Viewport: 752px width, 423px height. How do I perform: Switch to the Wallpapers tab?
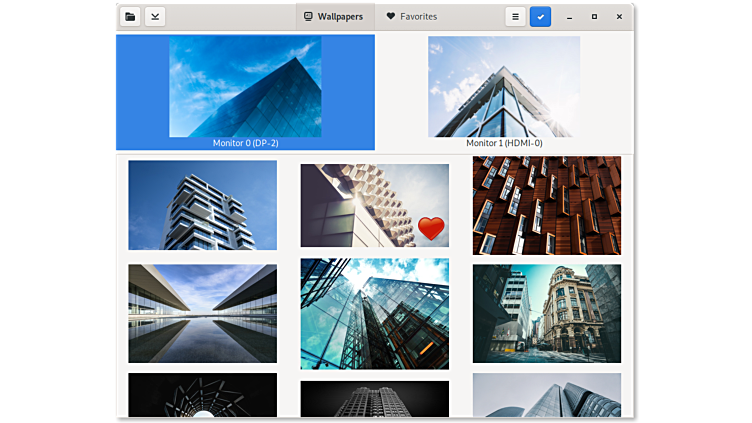pos(334,17)
